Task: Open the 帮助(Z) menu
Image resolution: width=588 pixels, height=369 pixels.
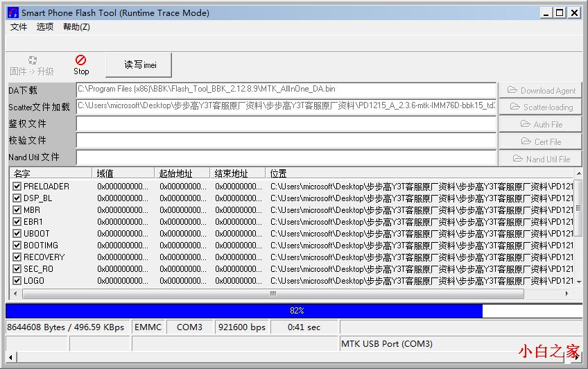Action: [76, 27]
